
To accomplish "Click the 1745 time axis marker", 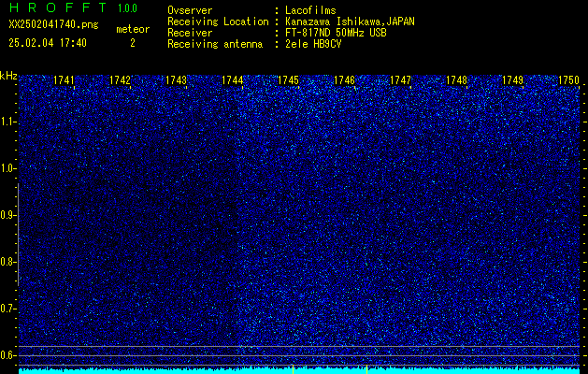I will click(288, 80).
